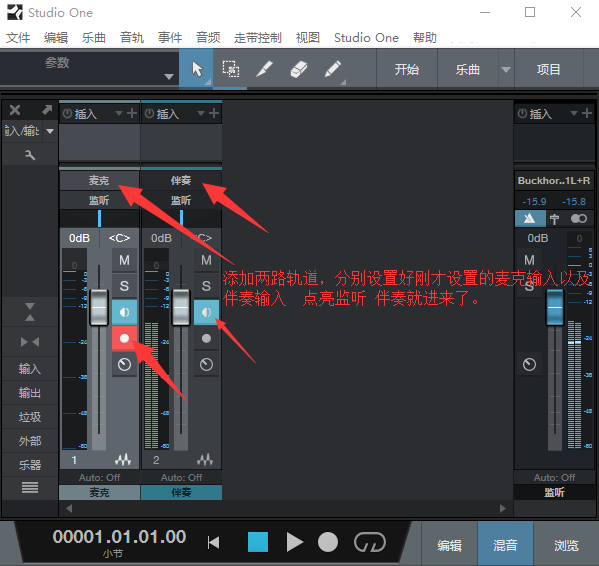Expand the input/output dropdown in mixer sidebar
The height and width of the screenshot is (566, 599).
coord(50,131)
